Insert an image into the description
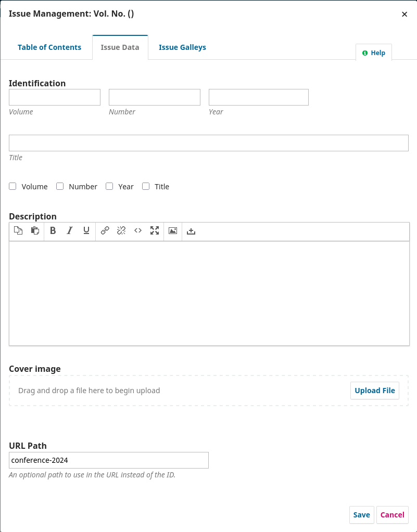This screenshot has height=532, width=417. [x=173, y=231]
